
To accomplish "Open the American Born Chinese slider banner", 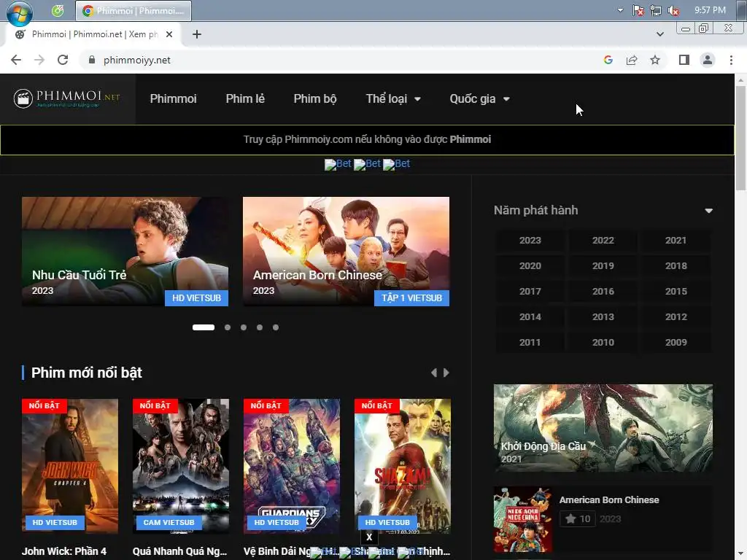I will 346,252.
